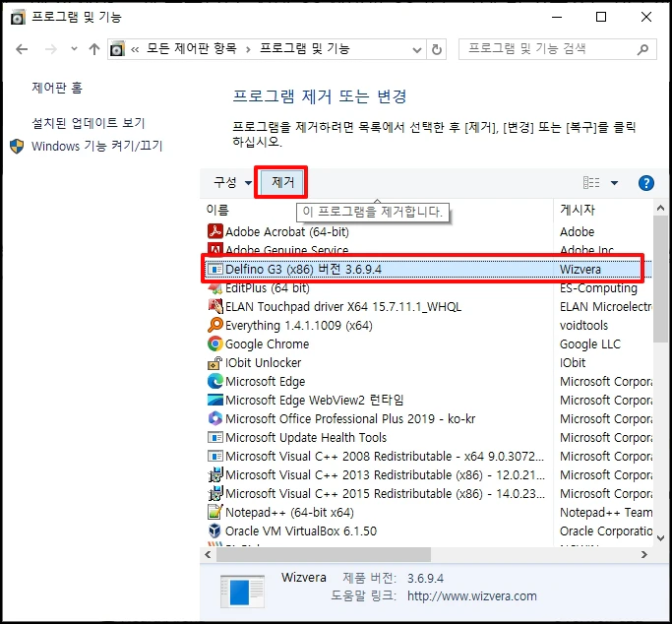Click vertical scrollbar down arrow

tap(660, 538)
